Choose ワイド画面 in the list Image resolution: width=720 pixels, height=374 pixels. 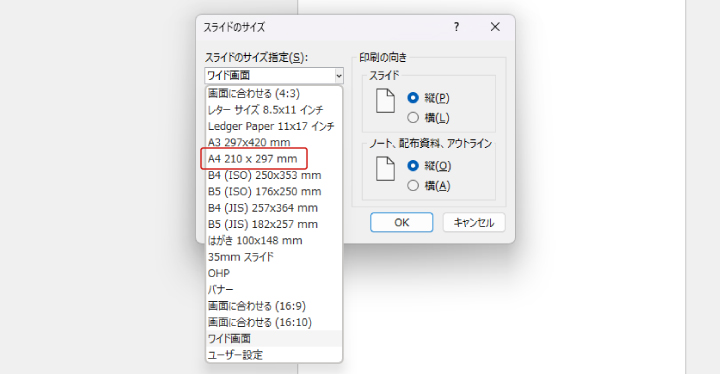coord(274,339)
